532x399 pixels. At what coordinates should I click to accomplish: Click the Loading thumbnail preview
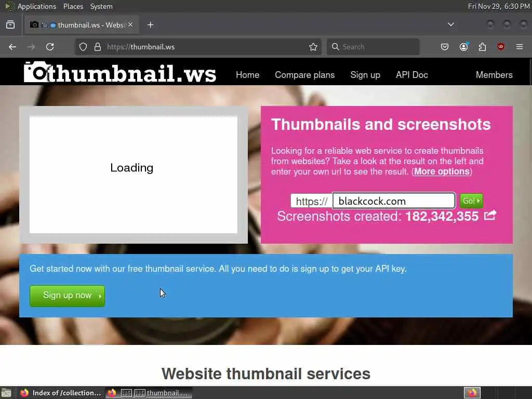(x=134, y=175)
